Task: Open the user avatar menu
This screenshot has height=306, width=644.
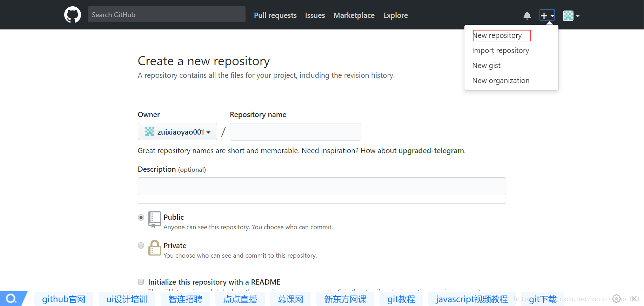Action: coord(571,15)
